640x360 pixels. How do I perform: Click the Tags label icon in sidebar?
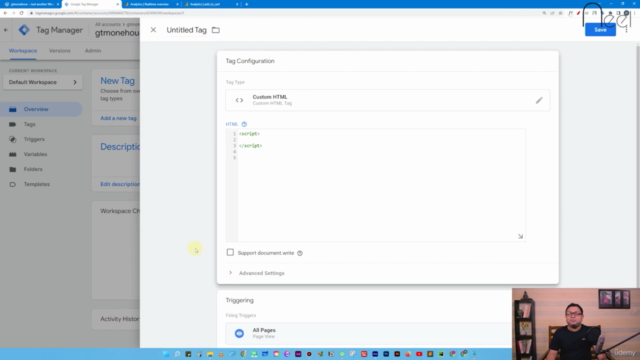[x=13, y=124]
